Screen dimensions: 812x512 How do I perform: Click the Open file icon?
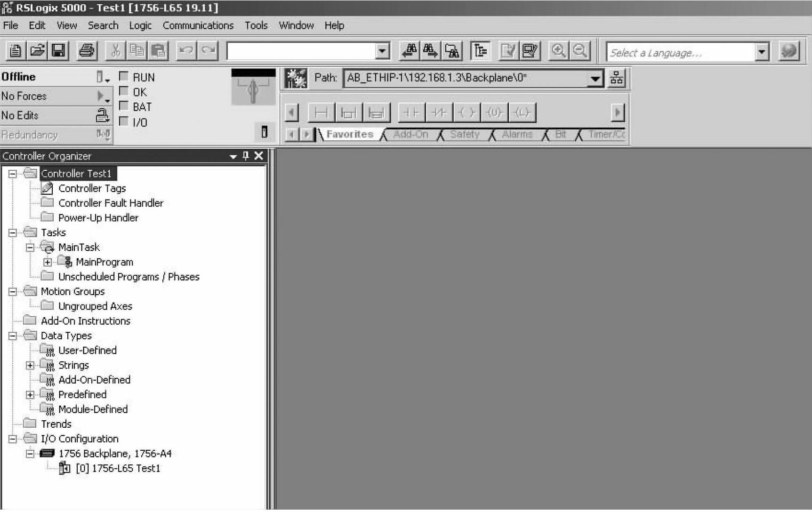pyautogui.click(x=37, y=50)
